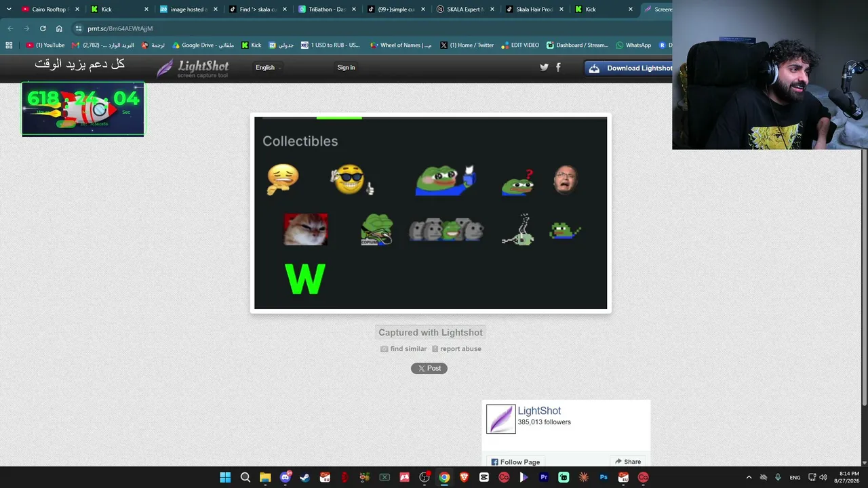The width and height of the screenshot is (868, 488).
Task: Open the Google Drive bookmark
Action: pyautogui.click(x=203, y=45)
